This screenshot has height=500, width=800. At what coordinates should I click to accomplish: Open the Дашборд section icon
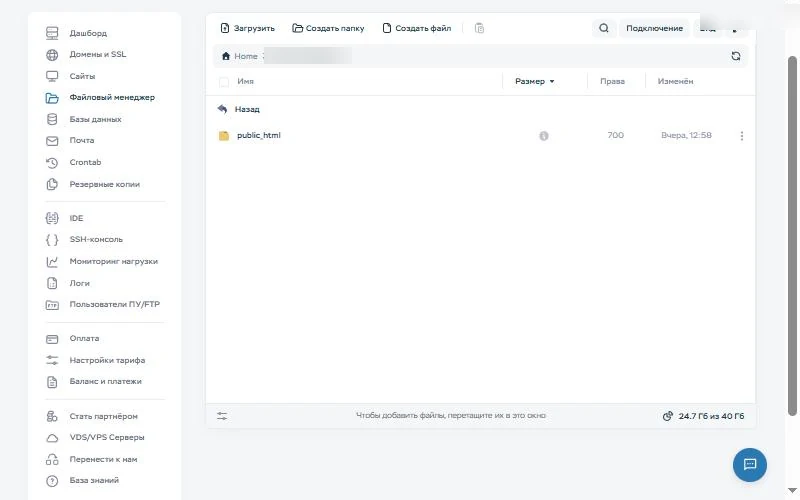pos(52,33)
